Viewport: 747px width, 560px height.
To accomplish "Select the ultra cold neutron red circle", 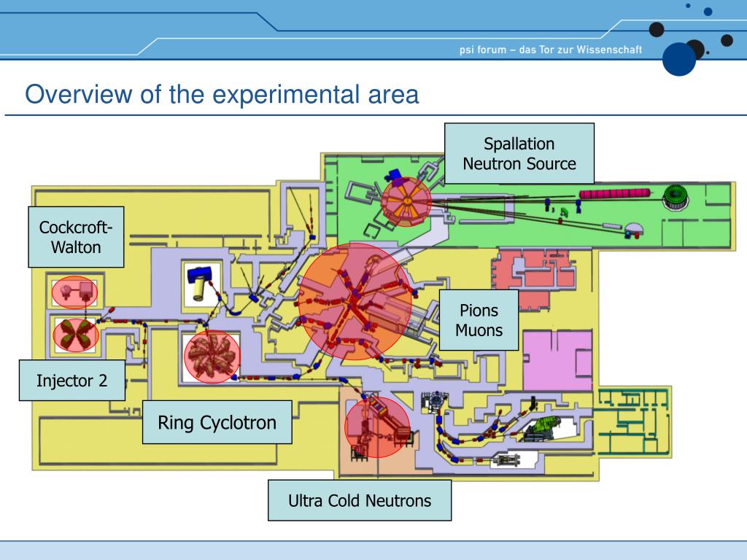I will (x=377, y=427).
